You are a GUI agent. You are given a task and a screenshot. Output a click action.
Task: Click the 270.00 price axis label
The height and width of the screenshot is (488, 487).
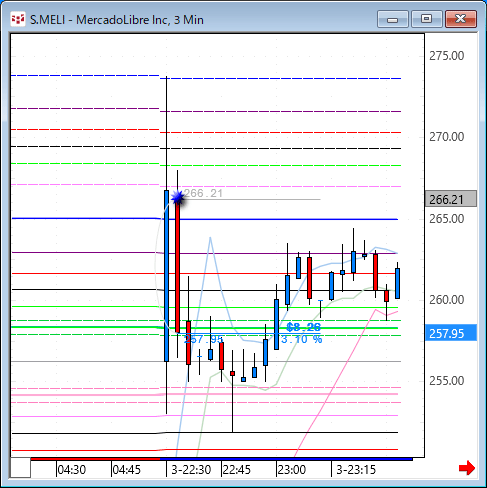(446, 137)
